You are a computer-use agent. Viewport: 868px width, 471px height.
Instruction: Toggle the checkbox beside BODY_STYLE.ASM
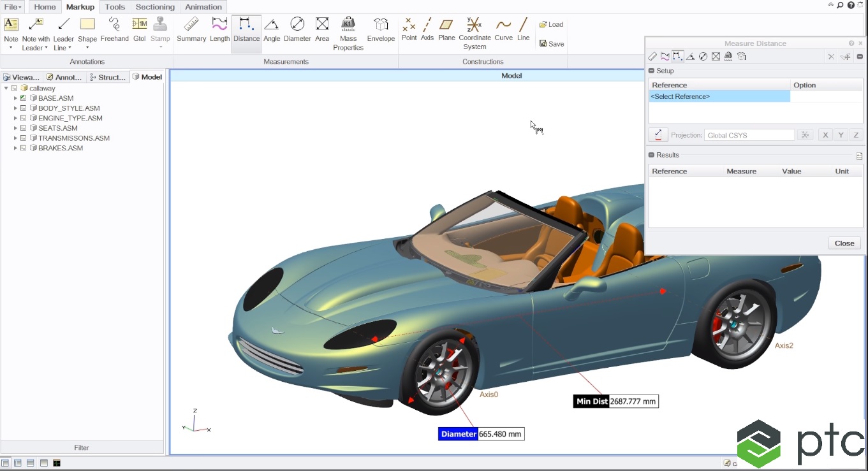pos(23,108)
